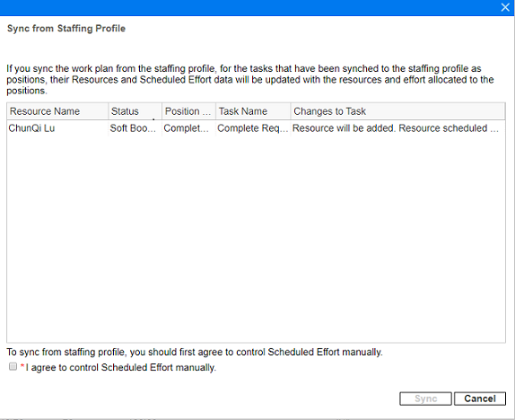This screenshot has height=420, width=515.
Task: Click the divider between Resource Name and Status
Action: (x=109, y=111)
